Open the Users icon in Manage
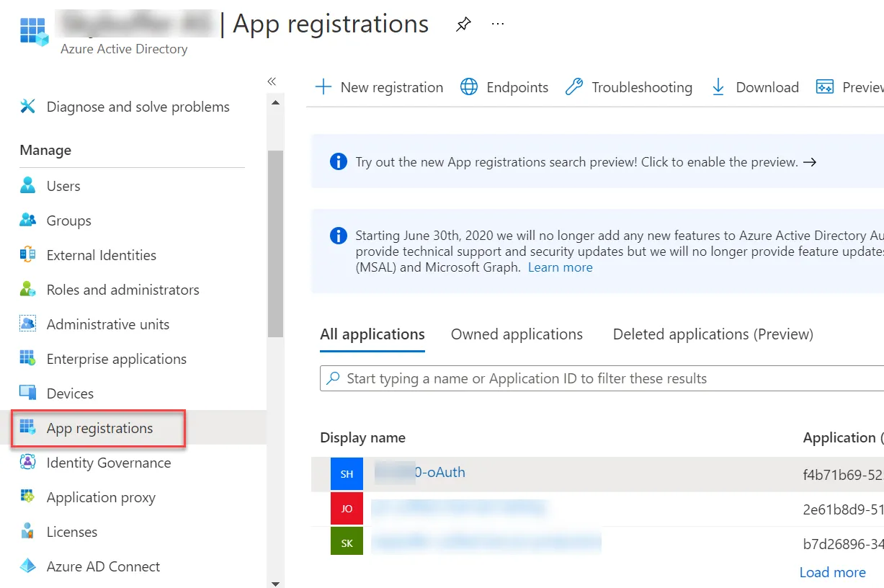Image resolution: width=884 pixels, height=588 pixels. [28, 186]
